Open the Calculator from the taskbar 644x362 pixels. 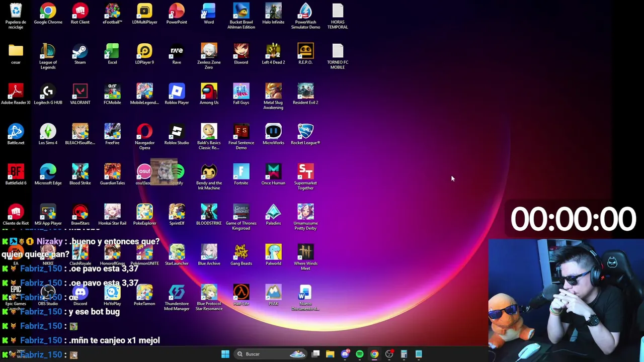point(404,354)
